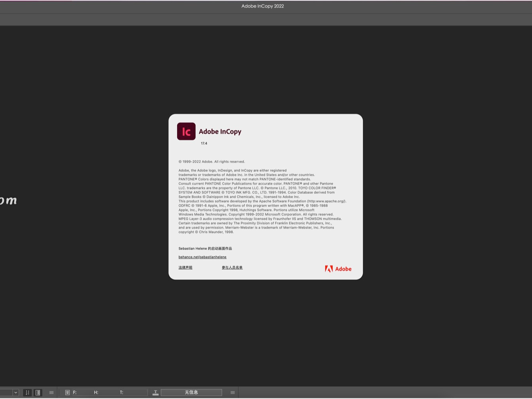This screenshot has width=532, height=399.
Task: Click the Adobe InCopy app icon in the dialog
Action: click(x=186, y=131)
